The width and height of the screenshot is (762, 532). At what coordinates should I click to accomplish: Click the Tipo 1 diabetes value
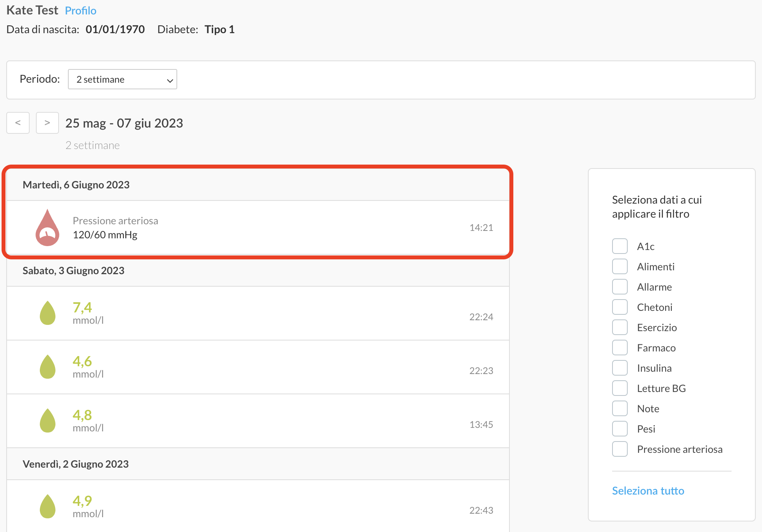click(x=219, y=29)
